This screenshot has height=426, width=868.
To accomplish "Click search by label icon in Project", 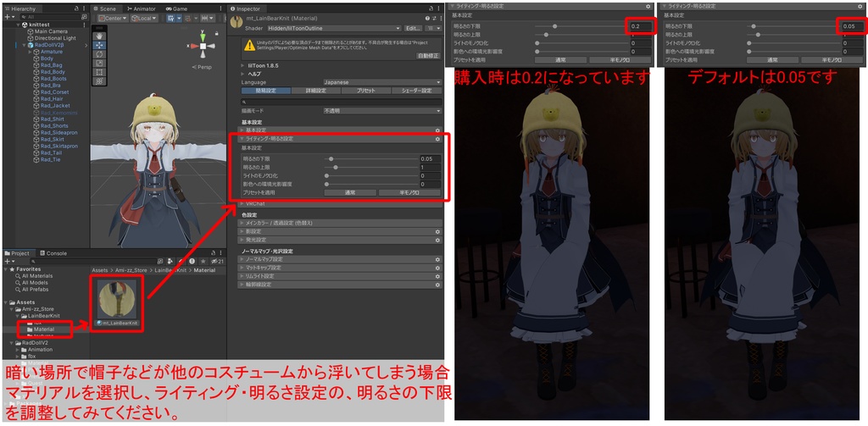I will tap(181, 261).
